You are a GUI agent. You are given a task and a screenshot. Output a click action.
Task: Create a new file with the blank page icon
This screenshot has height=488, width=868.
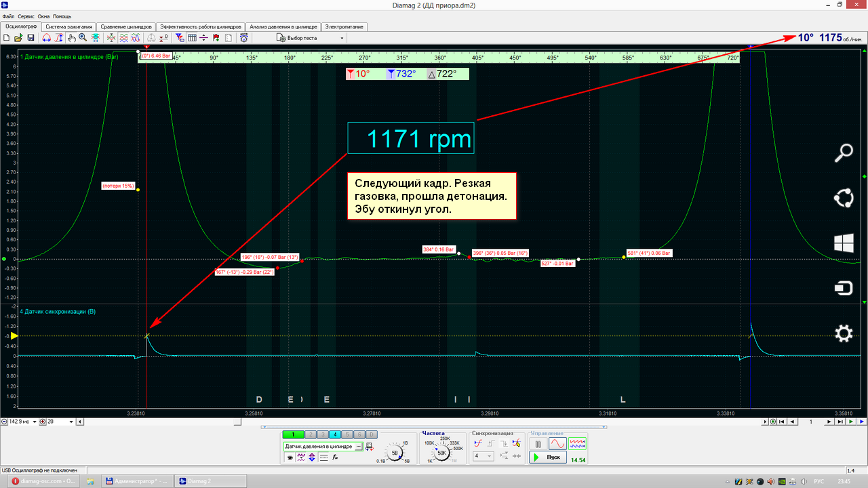click(5, 37)
